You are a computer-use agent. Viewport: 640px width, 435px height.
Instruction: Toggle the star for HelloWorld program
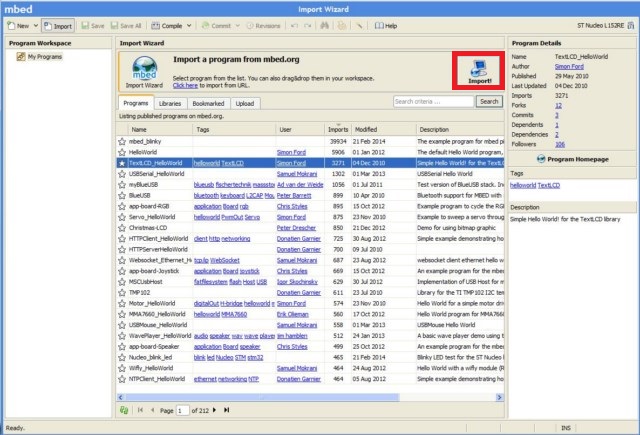click(122, 152)
